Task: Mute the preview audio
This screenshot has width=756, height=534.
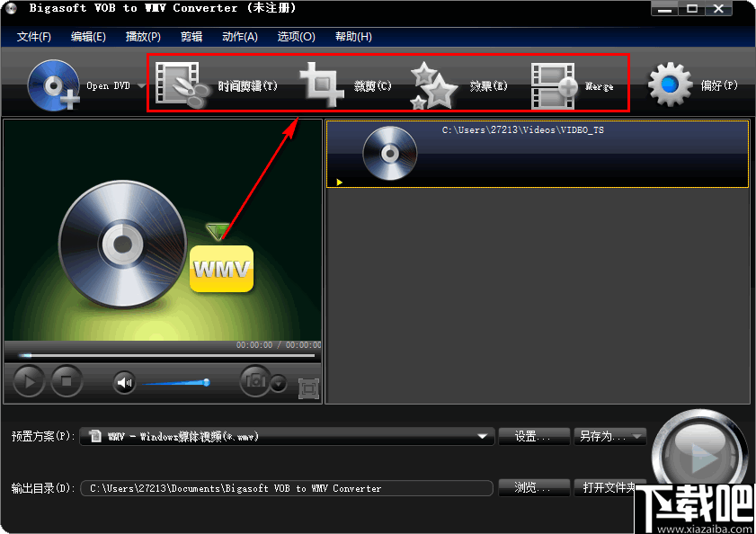Action: coord(122,381)
